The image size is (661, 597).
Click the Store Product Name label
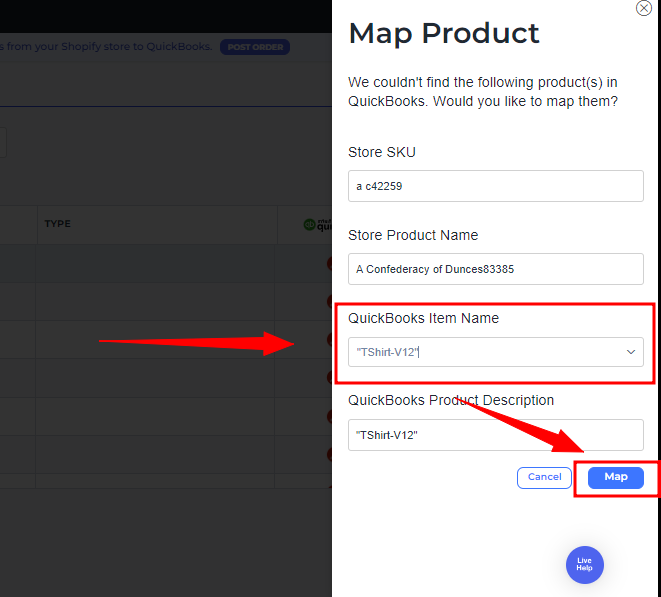pos(413,235)
